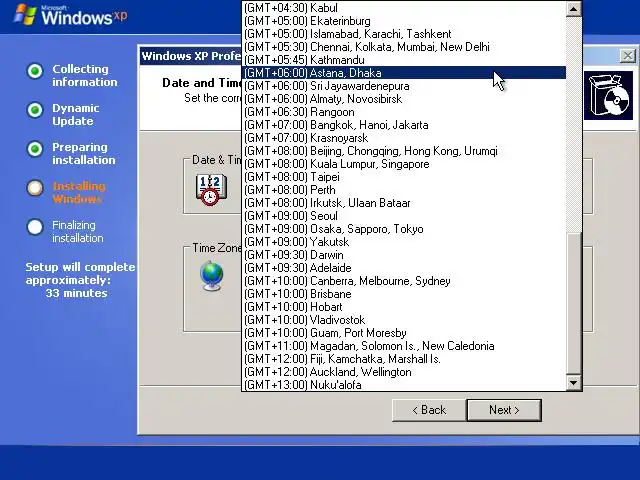
Task: Click the Time Zone globe icon
Action: tap(211, 276)
